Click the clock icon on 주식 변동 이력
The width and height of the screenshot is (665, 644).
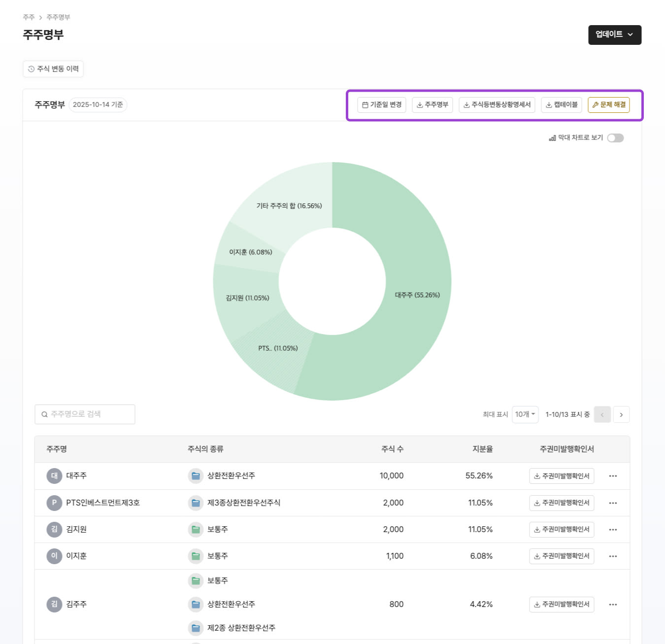(30, 68)
